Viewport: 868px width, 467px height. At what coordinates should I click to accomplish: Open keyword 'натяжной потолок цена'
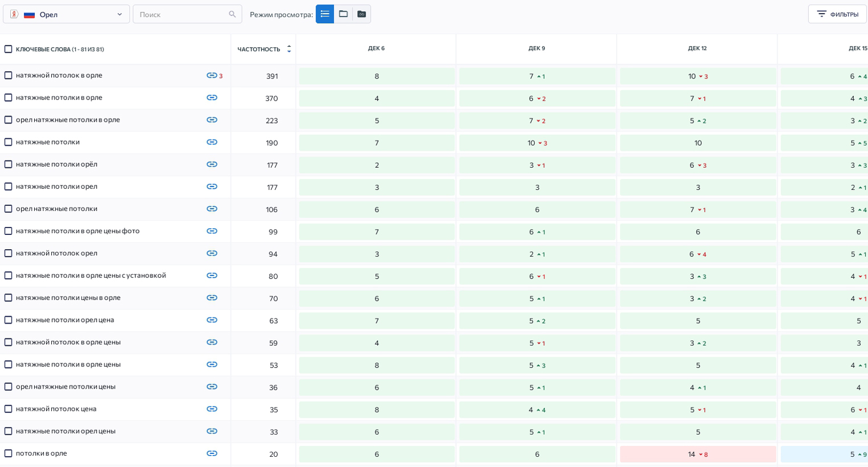click(56, 408)
